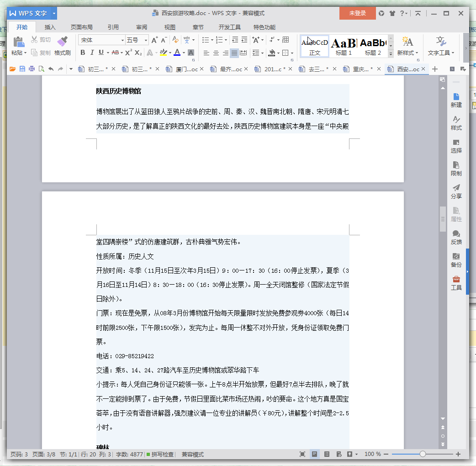Expand the 粘贴 paste dropdown arrow
Viewport: 476px width, 466px height.
coord(25,53)
